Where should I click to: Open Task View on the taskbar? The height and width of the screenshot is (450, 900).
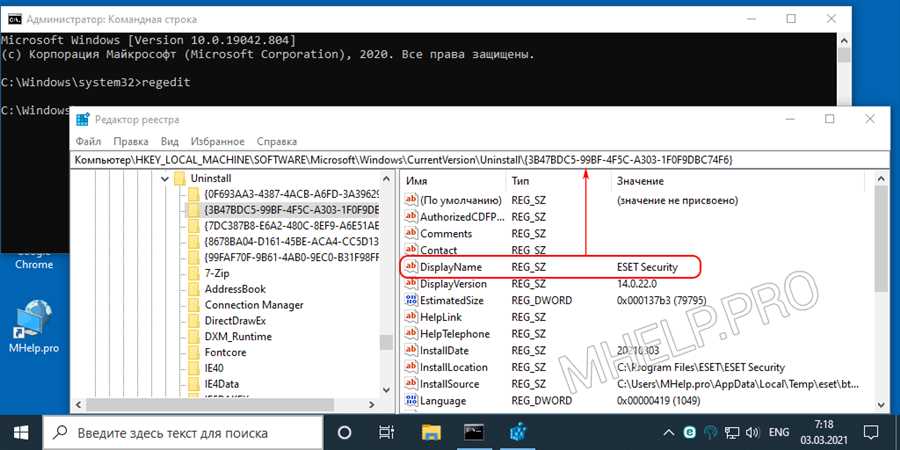[x=387, y=432]
